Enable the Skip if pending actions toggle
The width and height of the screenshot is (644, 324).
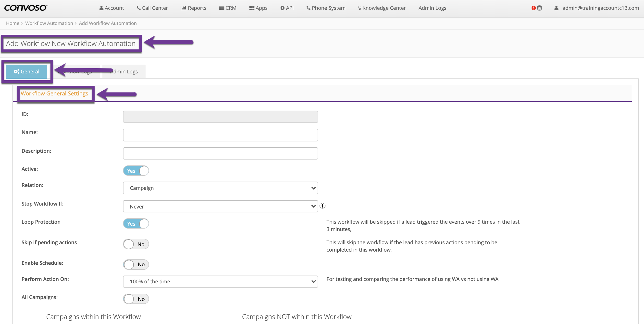136,244
